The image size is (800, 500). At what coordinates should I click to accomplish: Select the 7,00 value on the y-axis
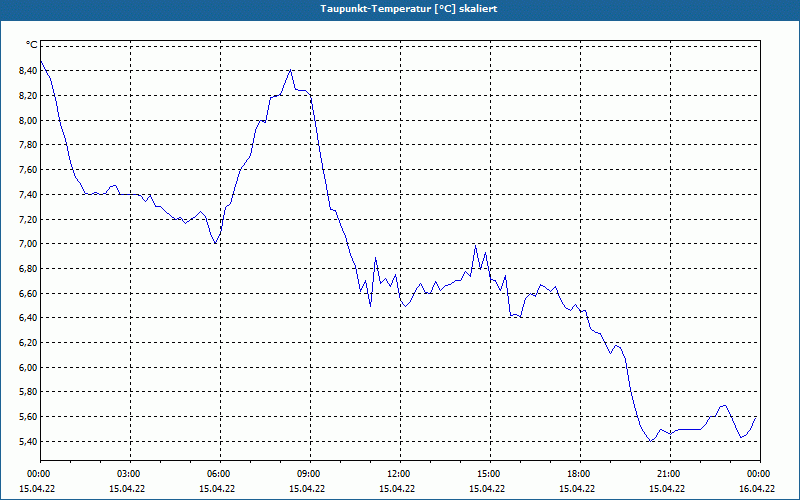point(28,244)
